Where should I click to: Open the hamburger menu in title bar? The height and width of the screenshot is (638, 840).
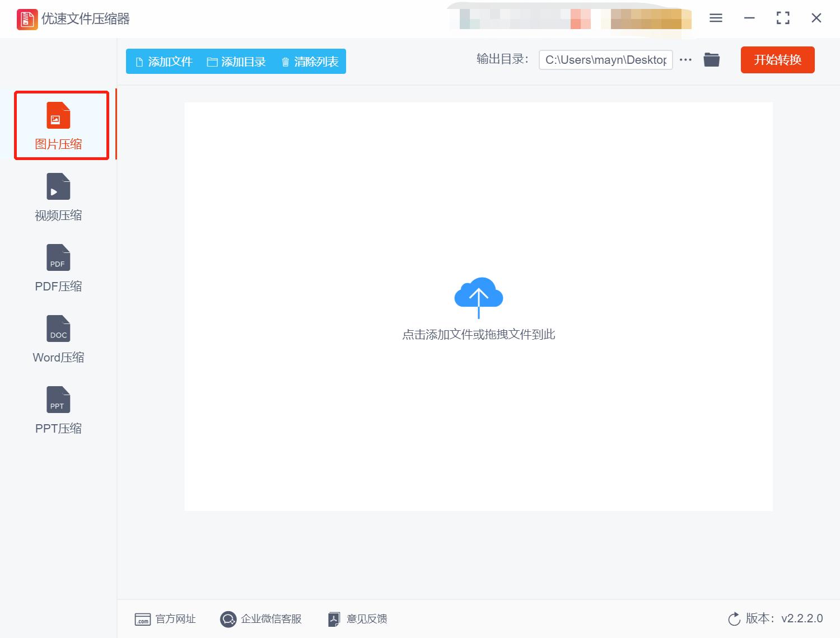coord(715,18)
